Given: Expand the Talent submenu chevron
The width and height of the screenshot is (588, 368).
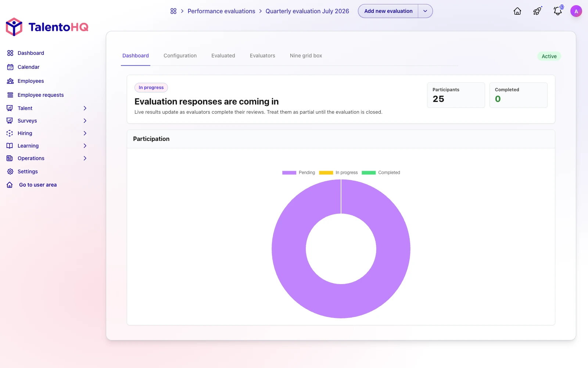Looking at the screenshot, I should (x=85, y=108).
